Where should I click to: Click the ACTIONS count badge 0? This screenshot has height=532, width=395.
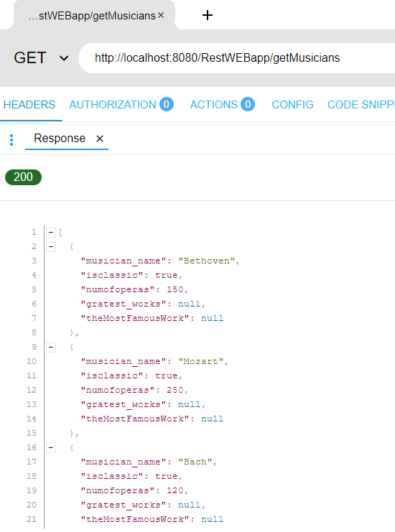point(248,104)
